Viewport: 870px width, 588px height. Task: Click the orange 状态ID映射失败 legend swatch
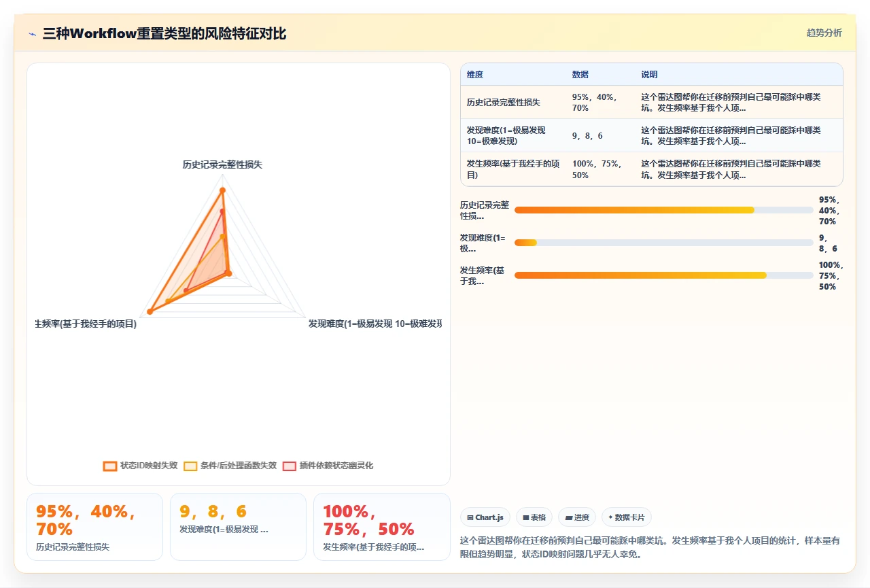[x=110, y=466]
